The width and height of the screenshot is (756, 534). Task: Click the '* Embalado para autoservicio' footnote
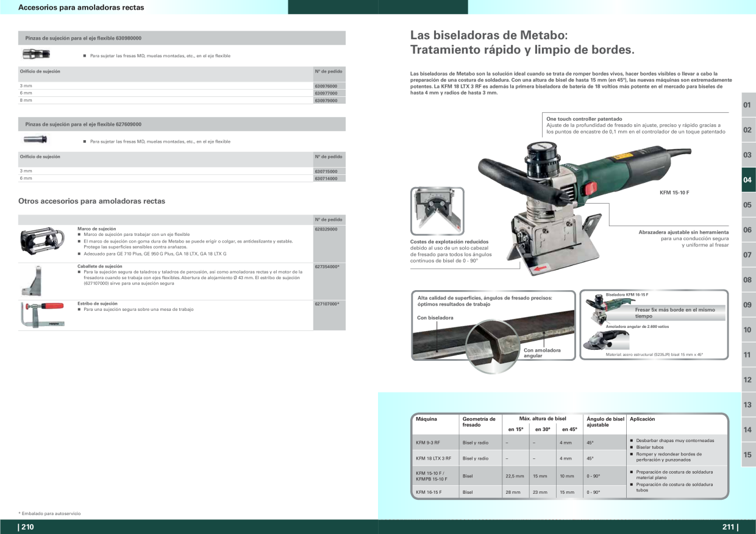tap(49, 514)
